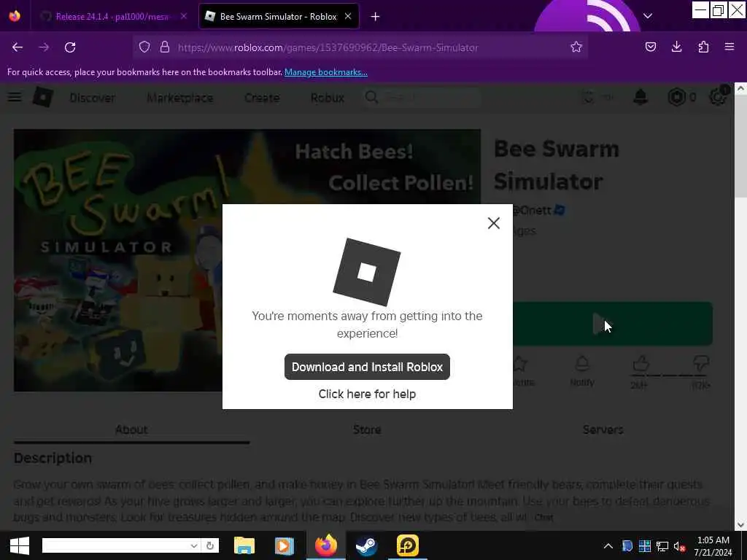Like the game with thumbs up
The width and height of the screenshot is (747, 560).
click(x=641, y=365)
